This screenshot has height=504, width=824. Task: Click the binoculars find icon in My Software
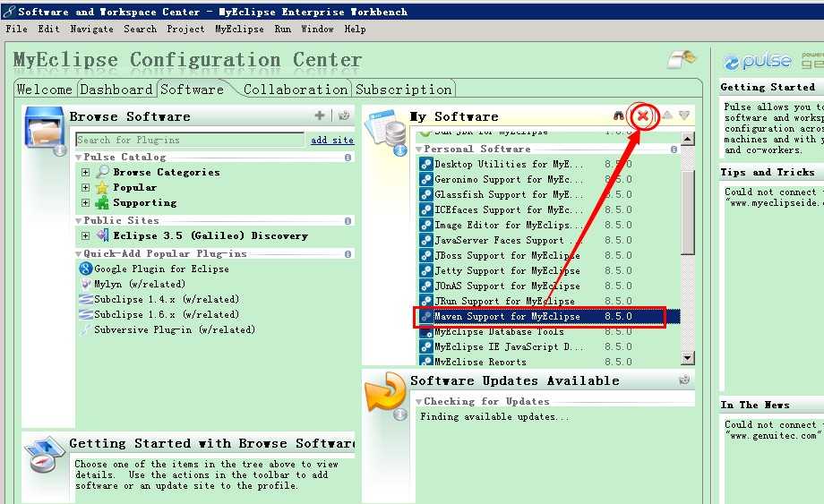click(619, 116)
